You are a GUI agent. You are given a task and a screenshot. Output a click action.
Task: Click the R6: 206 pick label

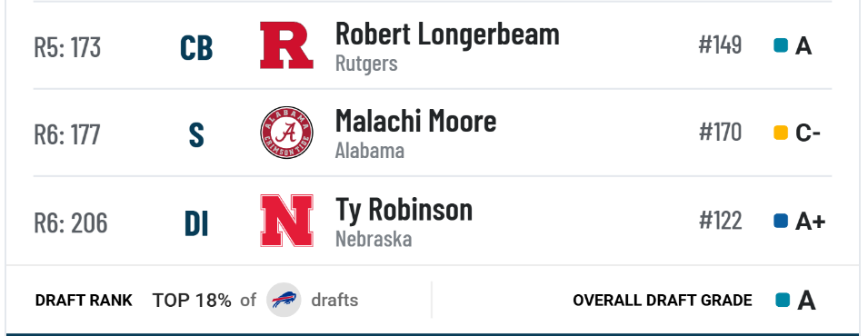(x=71, y=223)
